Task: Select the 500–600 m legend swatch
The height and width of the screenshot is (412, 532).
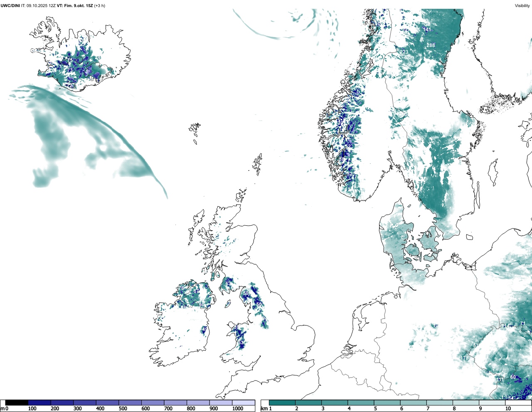Action: (x=130, y=402)
